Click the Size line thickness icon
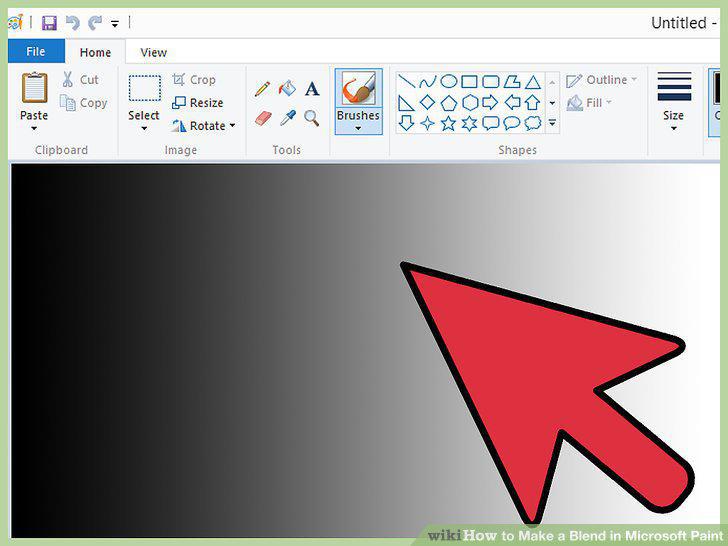Viewport: 728px width, 546px height. 674,87
